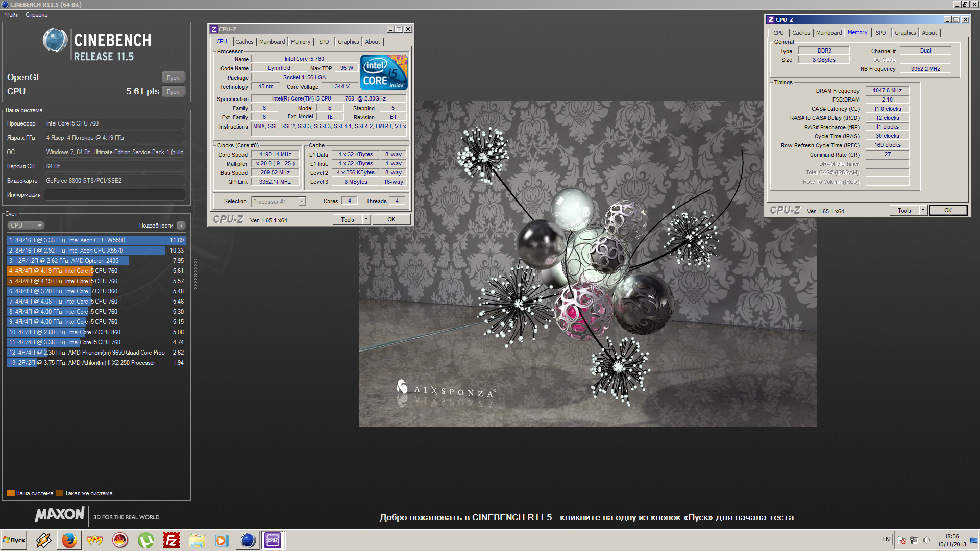The height and width of the screenshot is (551, 980).
Task: Select the orange ranking row scoring 5.61
Action: pos(96,271)
